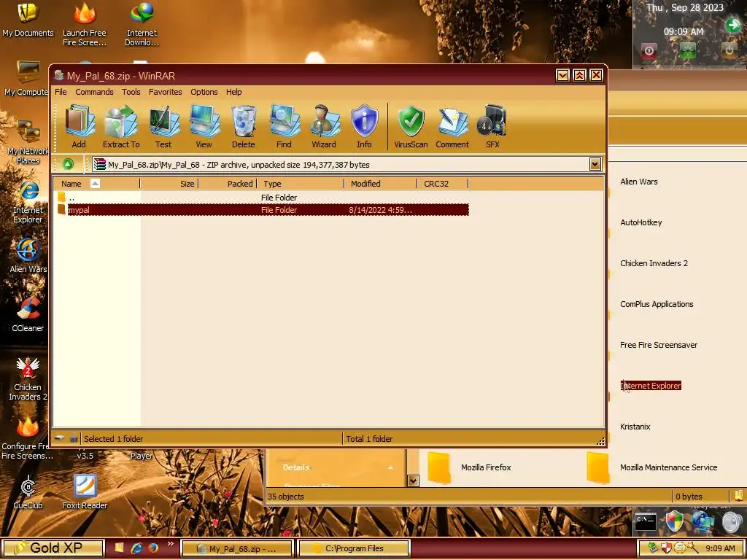Open the Find tool in WinRAR

284,126
